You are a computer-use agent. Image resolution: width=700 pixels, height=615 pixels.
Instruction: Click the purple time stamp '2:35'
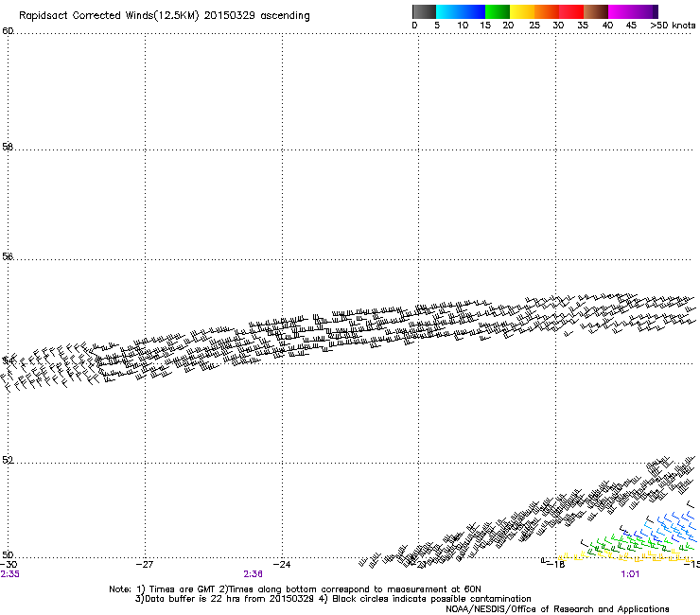9,574
